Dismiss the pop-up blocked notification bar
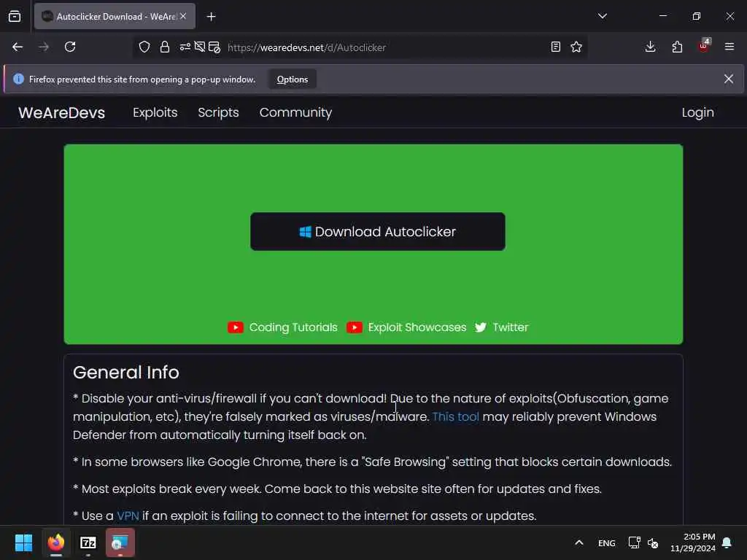Image resolution: width=747 pixels, height=560 pixels. 729,79
